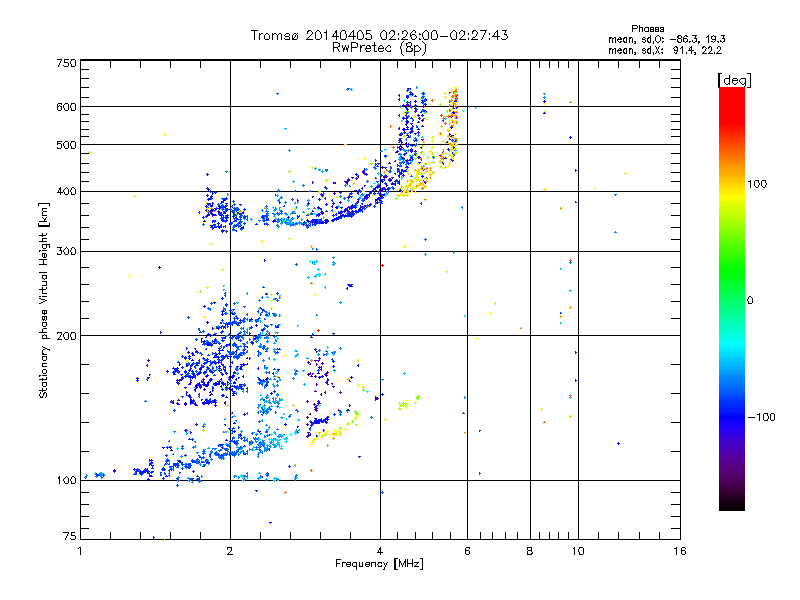Click the y-axis tick label '500'
800x600 pixels.
coord(66,145)
